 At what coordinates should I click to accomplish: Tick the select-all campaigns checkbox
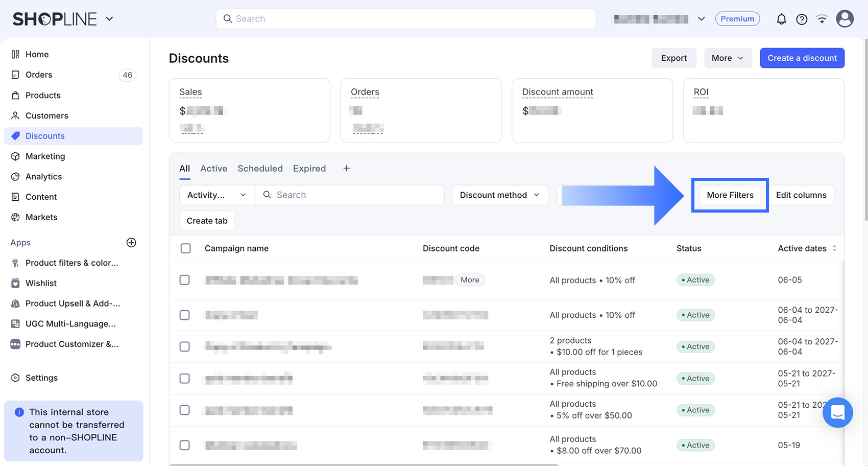point(186,248)
